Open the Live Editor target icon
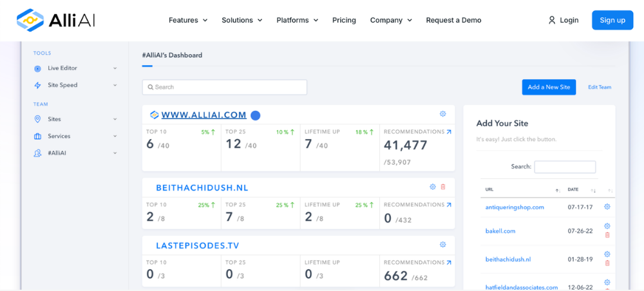The width and height of the screenshot is (644, 291). point(37,68)
